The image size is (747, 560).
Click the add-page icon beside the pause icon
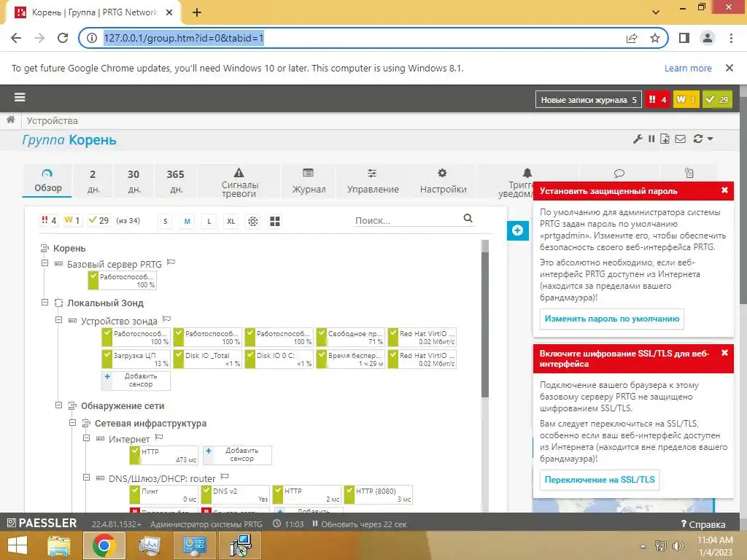click(x=665, y=139)
